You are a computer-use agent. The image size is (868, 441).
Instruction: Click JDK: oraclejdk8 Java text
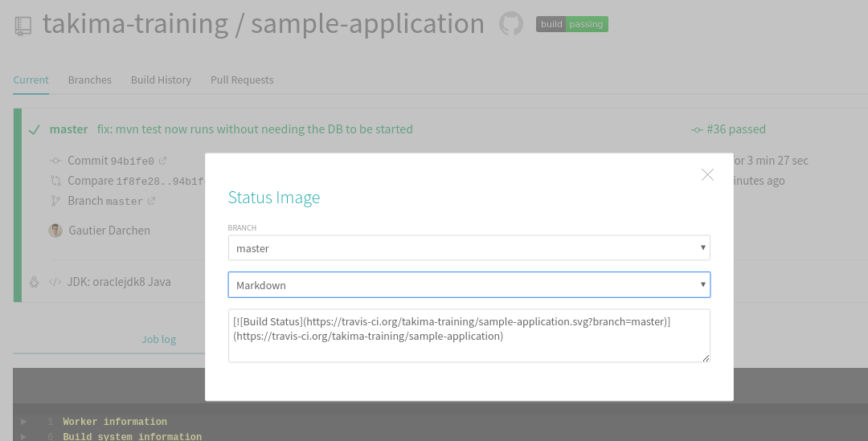[119, 282]
